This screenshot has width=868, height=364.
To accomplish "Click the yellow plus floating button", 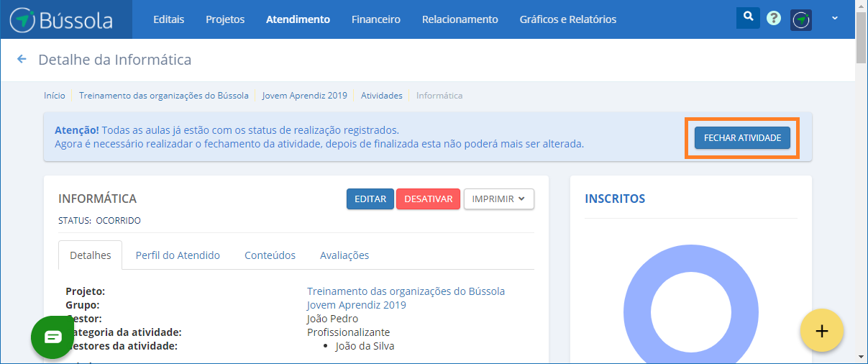I will tap(821, 330).
